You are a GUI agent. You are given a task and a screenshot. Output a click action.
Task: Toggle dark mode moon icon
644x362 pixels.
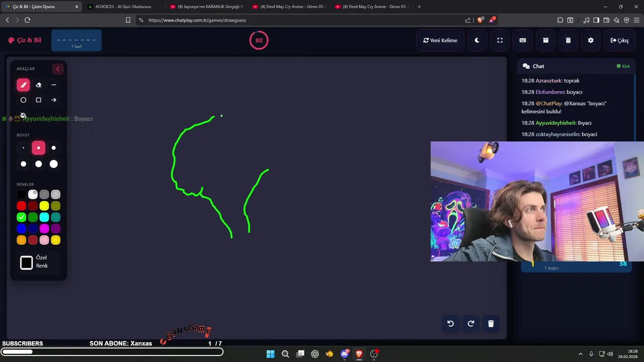pos(477,40)
